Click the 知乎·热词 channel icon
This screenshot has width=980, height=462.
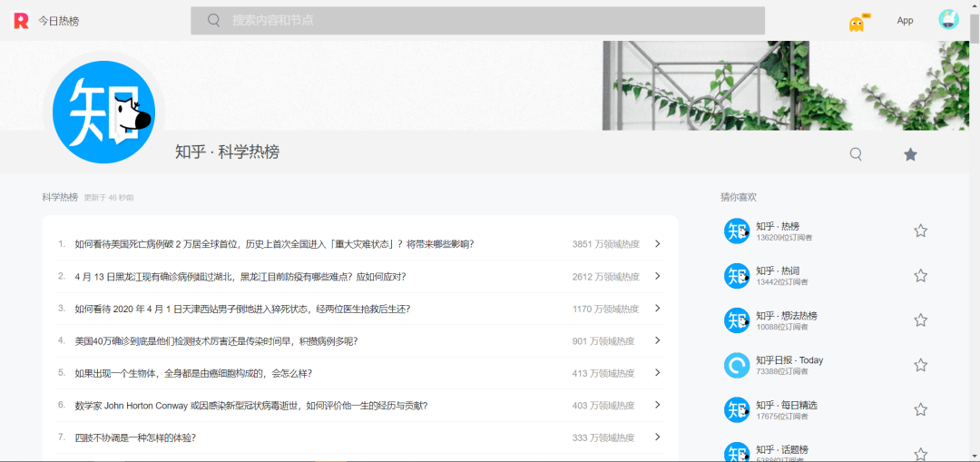[737, 276]
